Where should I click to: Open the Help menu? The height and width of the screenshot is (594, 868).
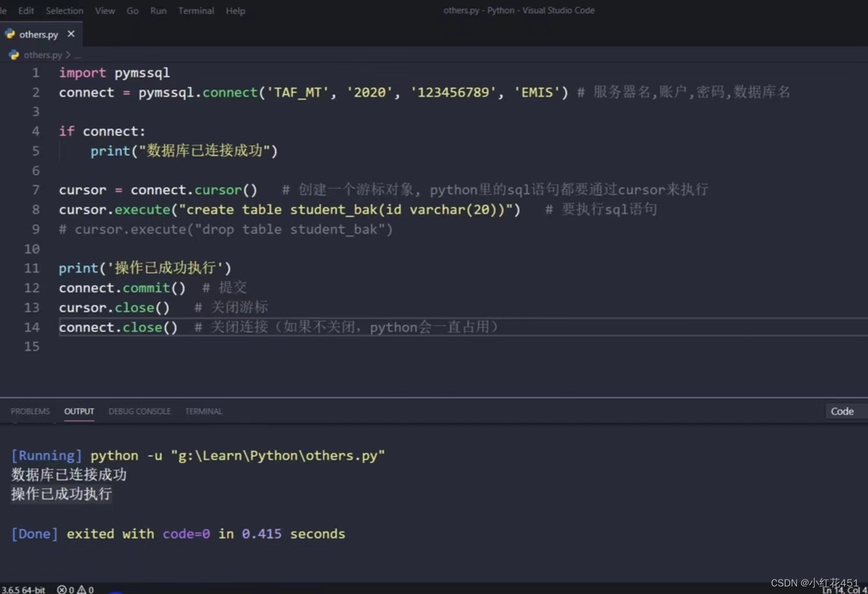pos(236,10)
